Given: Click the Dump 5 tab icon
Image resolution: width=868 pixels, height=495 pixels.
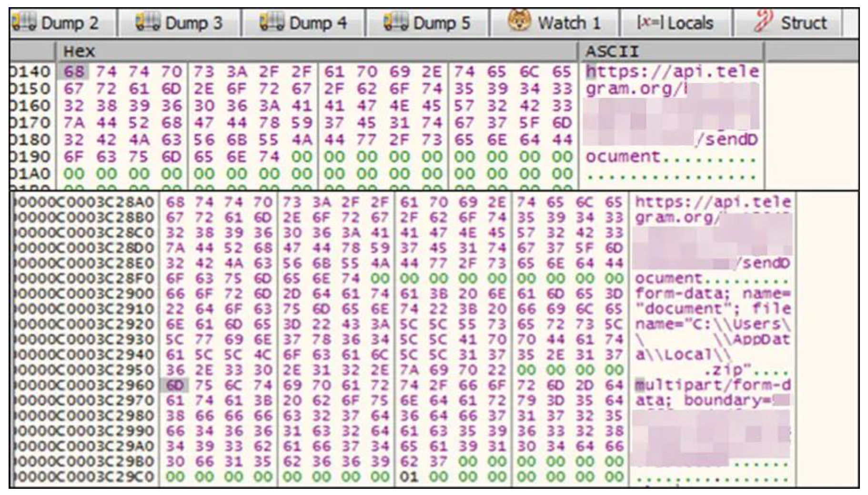Looking at the screenshot, I should (395, 22).
